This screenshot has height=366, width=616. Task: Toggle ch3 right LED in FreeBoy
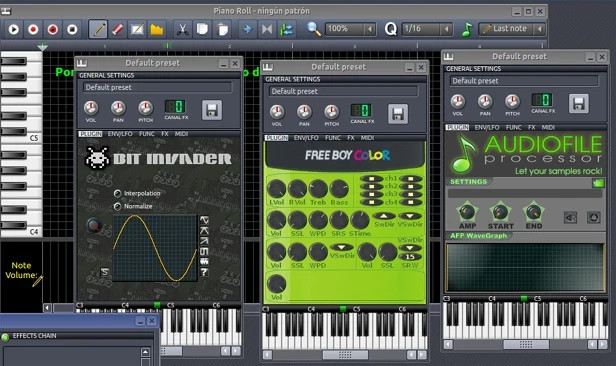(x=411, y=194)
